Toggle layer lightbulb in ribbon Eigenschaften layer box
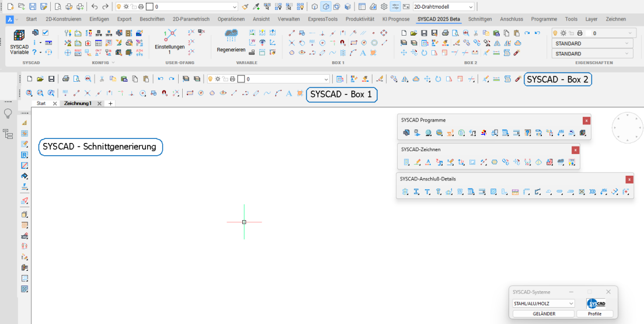This screenshot has height=324, width=644. pyautogui.click(x=556, y=33)
